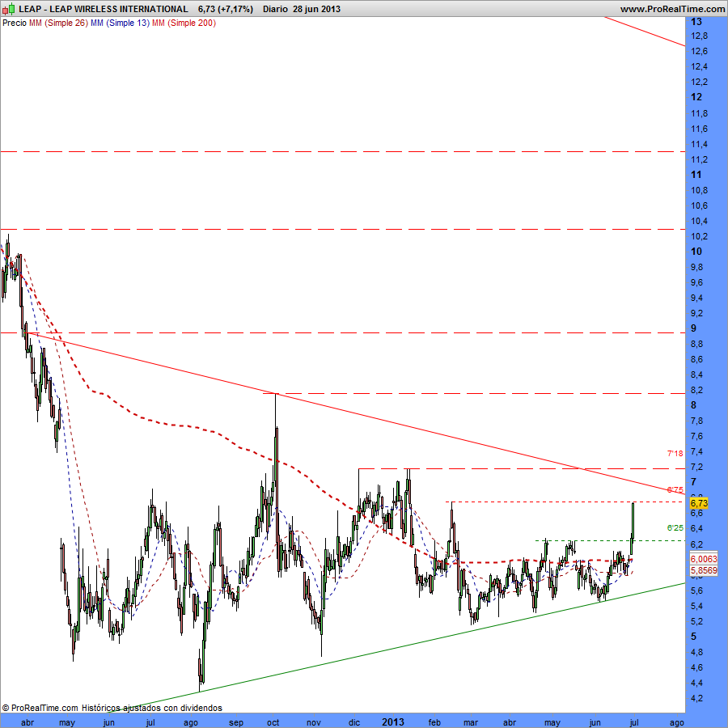Click the 5,8569 moving average value tag
The width and height of the screenshot is (728, 728).
click(704, 570)
